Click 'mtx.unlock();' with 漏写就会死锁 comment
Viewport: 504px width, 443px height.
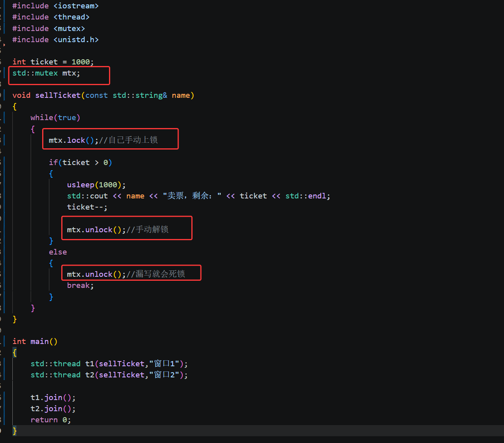(126, 274)
